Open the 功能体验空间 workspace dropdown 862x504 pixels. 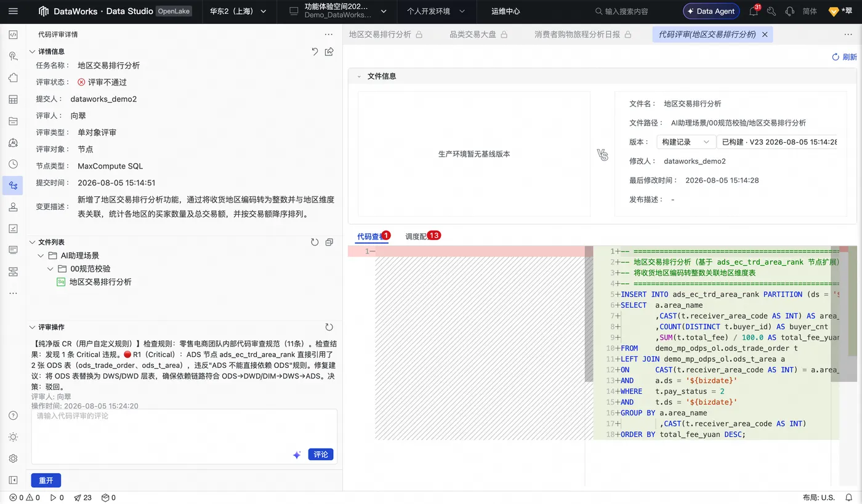click(337, 11)
